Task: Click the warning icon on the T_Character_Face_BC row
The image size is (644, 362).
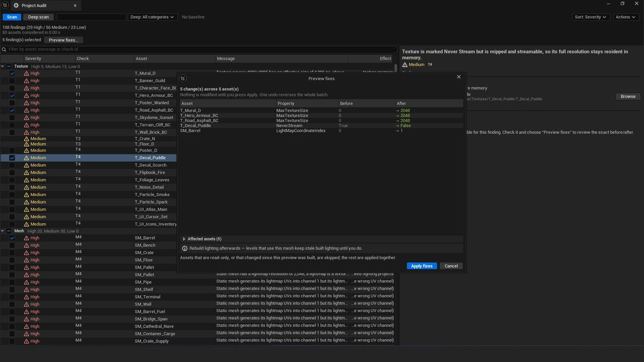Action: pos(27,88)
